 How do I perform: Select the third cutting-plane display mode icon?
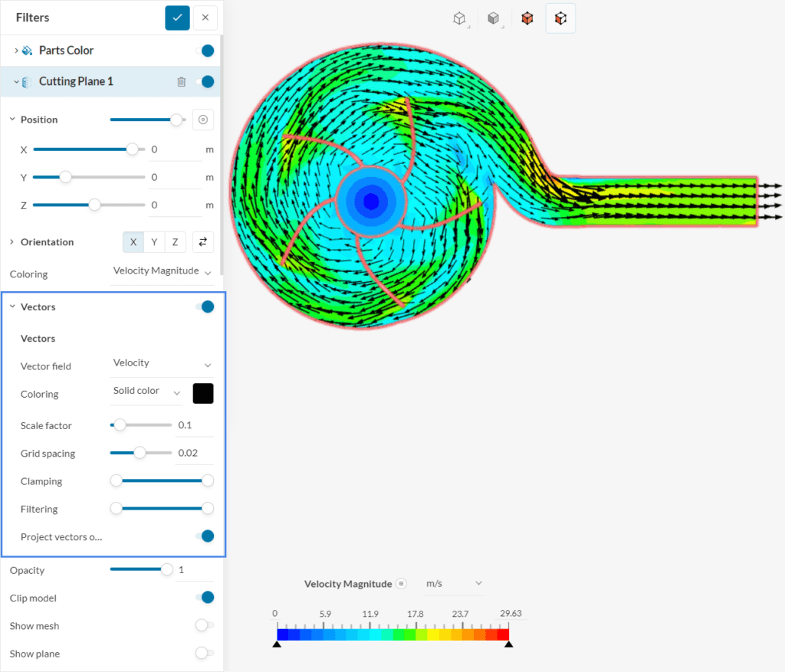(x=527, y=18)
